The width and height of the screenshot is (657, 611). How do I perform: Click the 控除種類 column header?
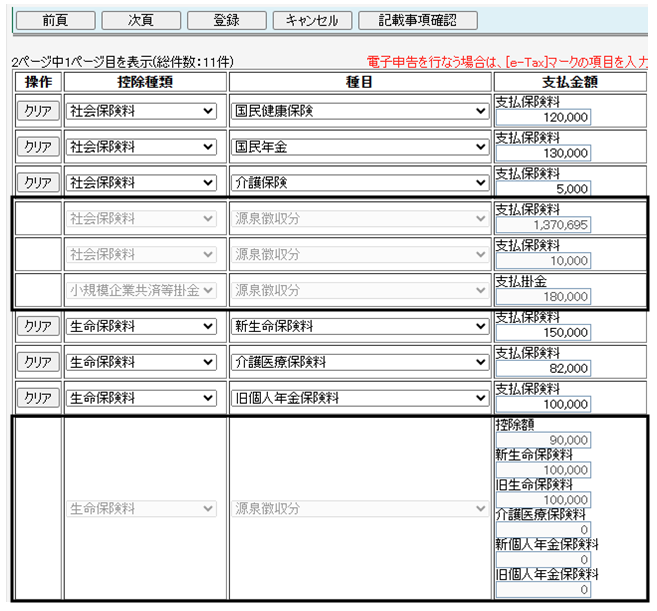point(145,82)
